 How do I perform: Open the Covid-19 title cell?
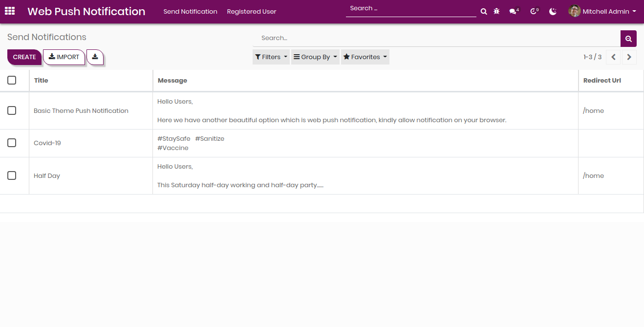[x=91, y=143]
